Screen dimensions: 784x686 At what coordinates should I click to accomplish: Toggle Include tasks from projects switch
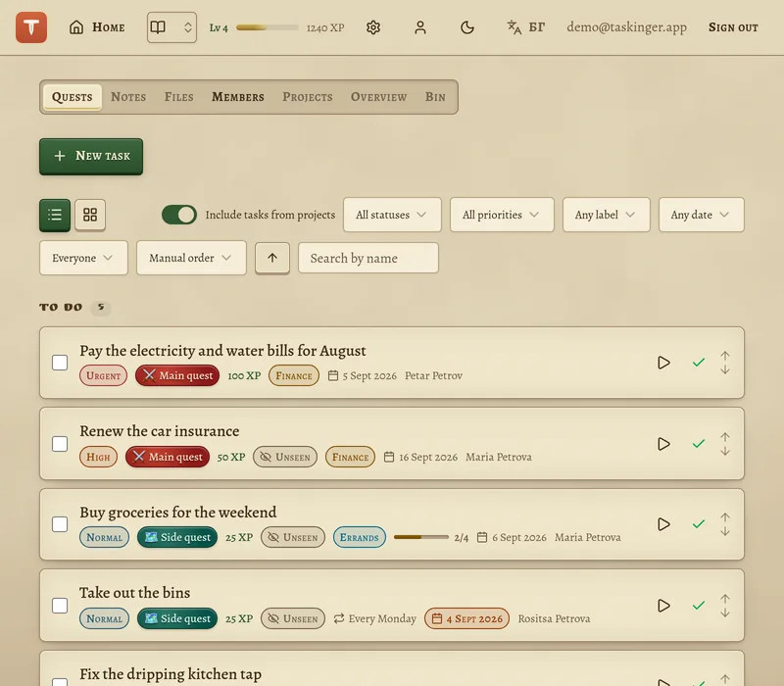[x=179, y=215]
